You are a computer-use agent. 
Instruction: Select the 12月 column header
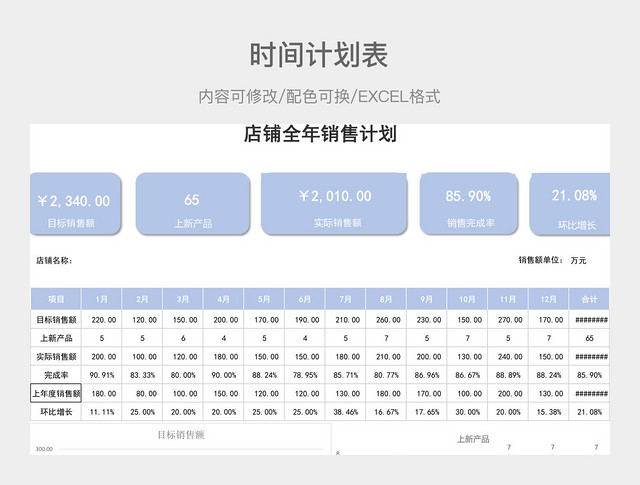pyautogui.click(x=548, y=299)
